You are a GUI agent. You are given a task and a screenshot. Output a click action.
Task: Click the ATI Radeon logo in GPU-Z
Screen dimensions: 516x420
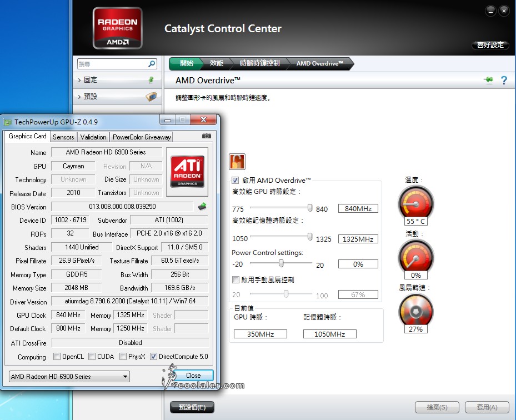coord(187,172)
